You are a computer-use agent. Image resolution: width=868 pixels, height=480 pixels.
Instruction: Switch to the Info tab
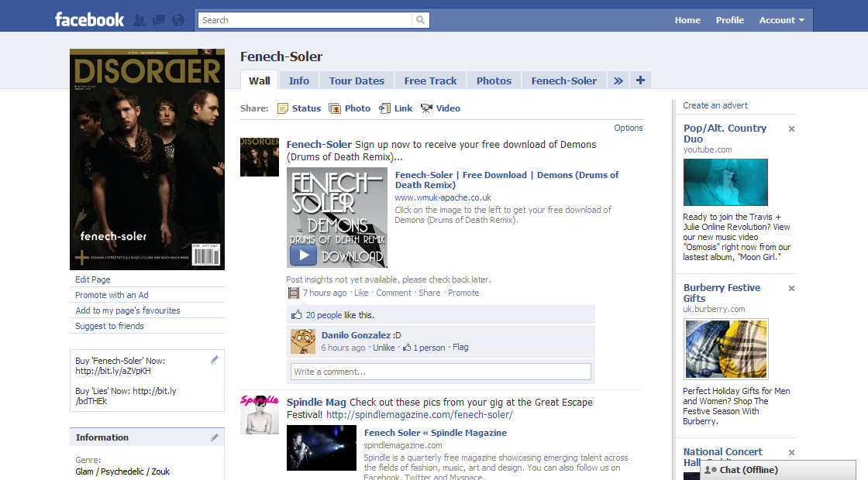click(x=299, y=81)
